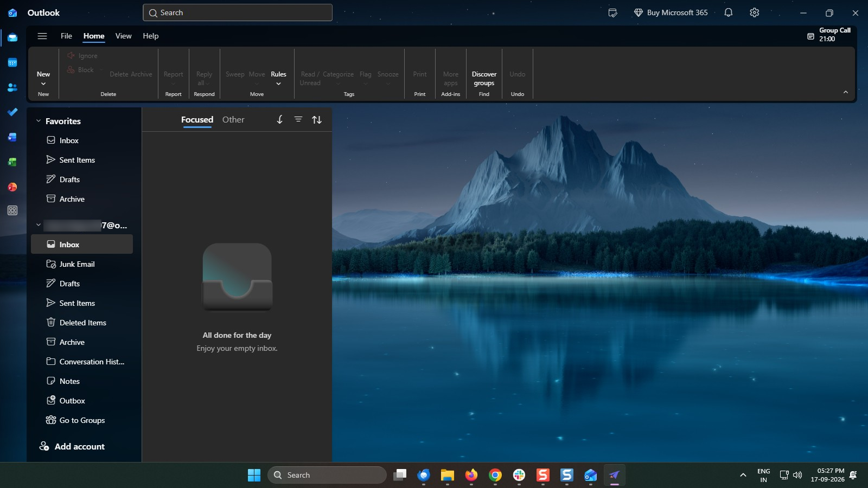
Task: Launch Word from the left rail
Action: click(12, 137)
